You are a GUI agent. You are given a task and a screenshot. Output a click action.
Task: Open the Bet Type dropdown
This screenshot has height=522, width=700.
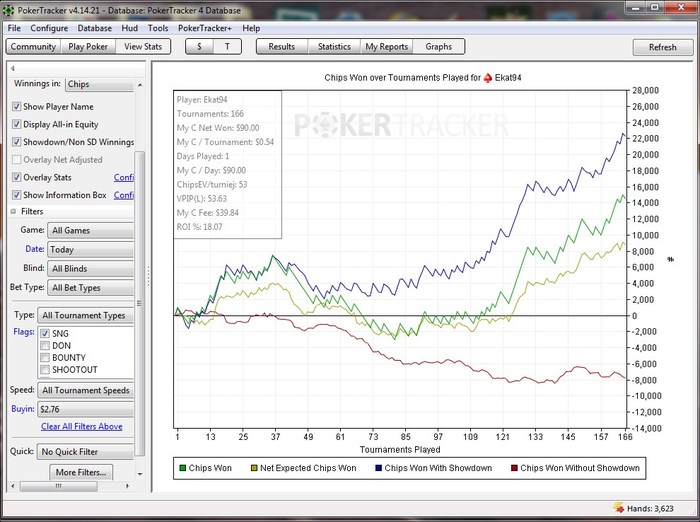(x=90, y=288)
